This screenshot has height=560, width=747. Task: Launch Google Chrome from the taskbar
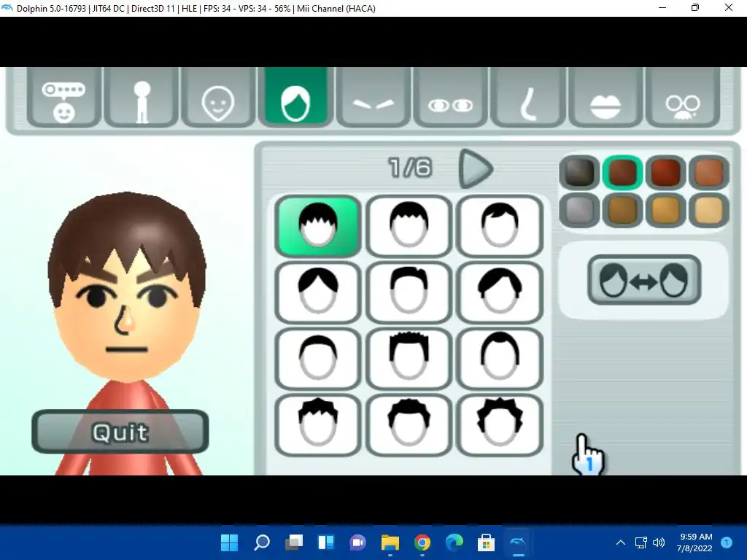coord(422,542)
